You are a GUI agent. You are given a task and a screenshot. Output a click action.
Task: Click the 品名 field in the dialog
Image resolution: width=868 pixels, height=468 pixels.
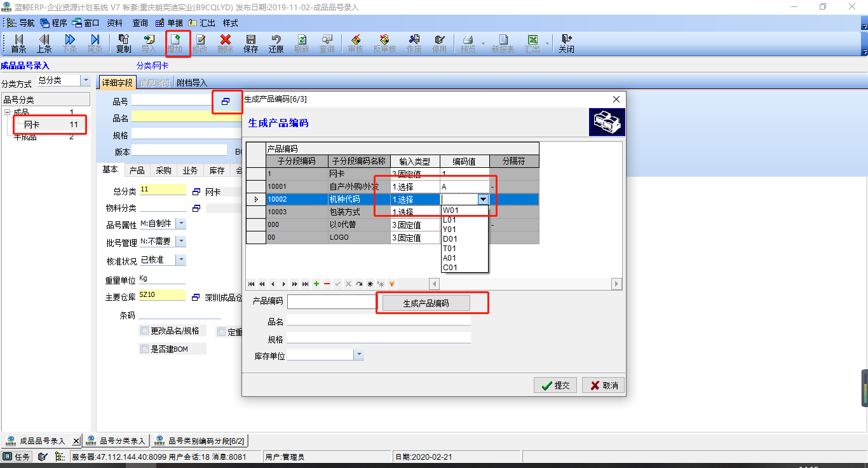(379, 320)
